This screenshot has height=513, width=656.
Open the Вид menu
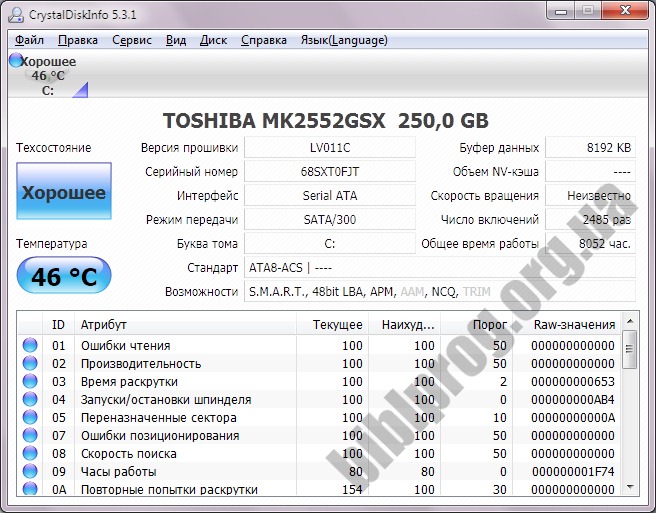click(x=176, y=40)
